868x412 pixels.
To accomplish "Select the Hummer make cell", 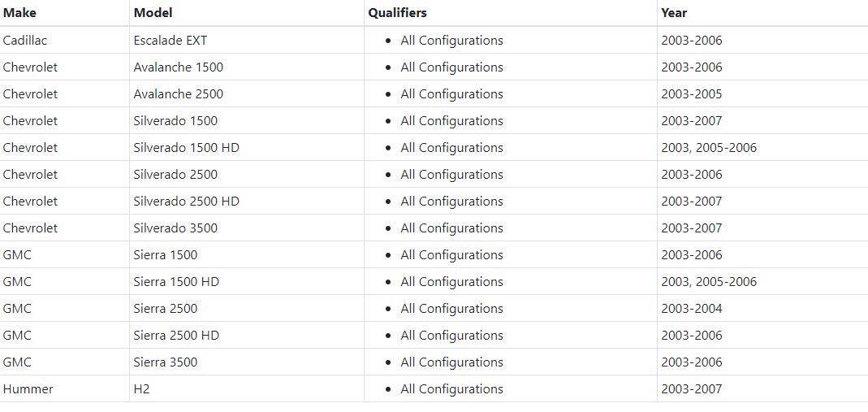I will [x=28, y=389].
